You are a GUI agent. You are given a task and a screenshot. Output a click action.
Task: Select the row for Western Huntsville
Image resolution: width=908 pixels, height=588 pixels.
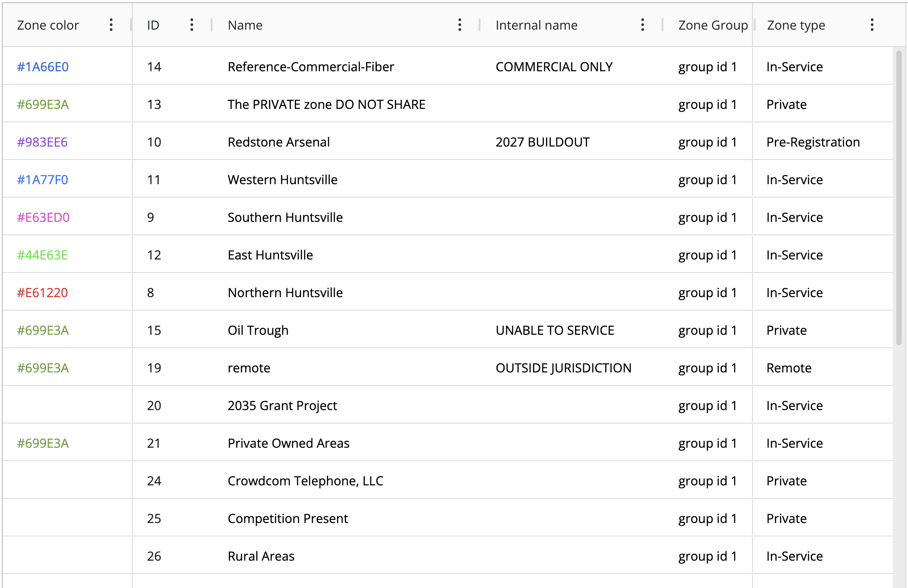tap(282, 179)
